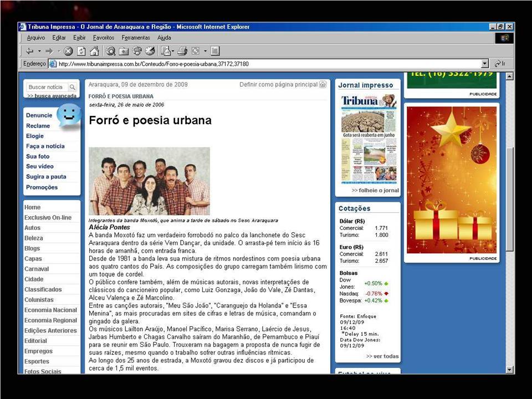
Task: Open the Carnaval section link
Action: click(x=37, y=269)
